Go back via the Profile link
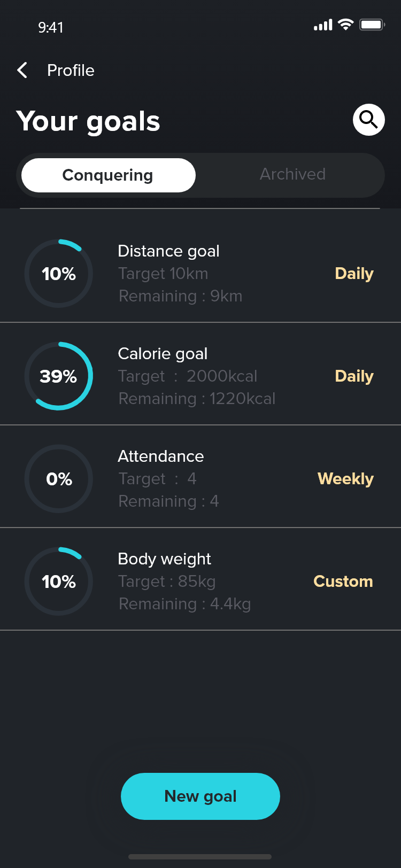Screen dimensions: 401x868 click(71, 70)
